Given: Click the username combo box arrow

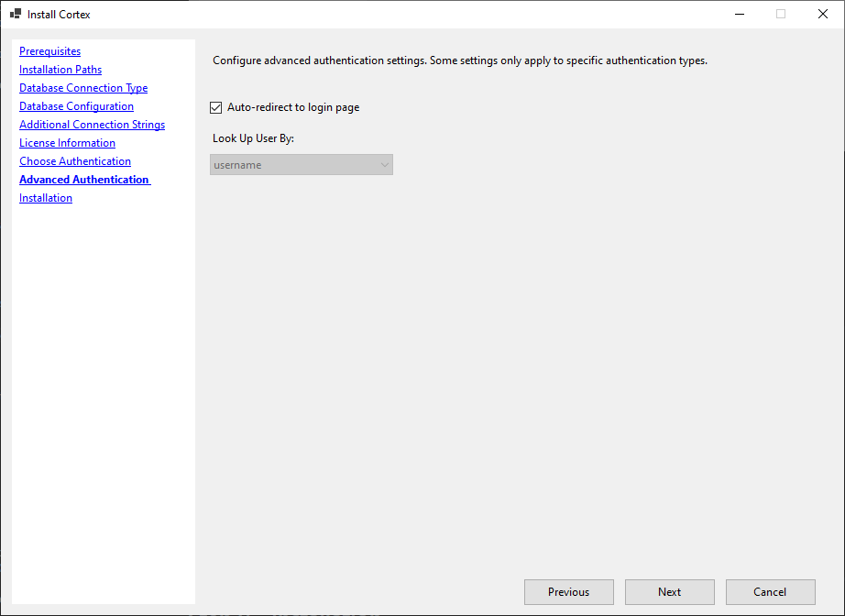Looking at the screenshot, I should [384, 164].
